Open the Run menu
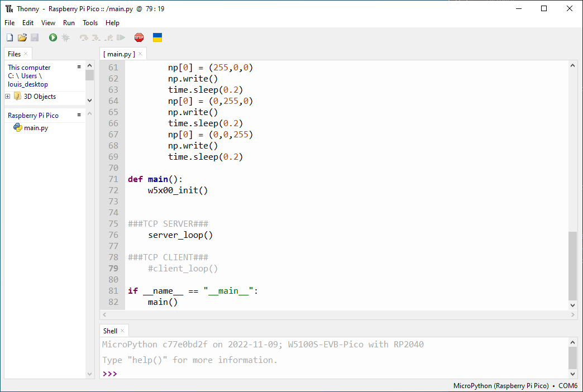The height and width of the screenshot is (392, 583). pyautogui.click(x=69, y=23)
